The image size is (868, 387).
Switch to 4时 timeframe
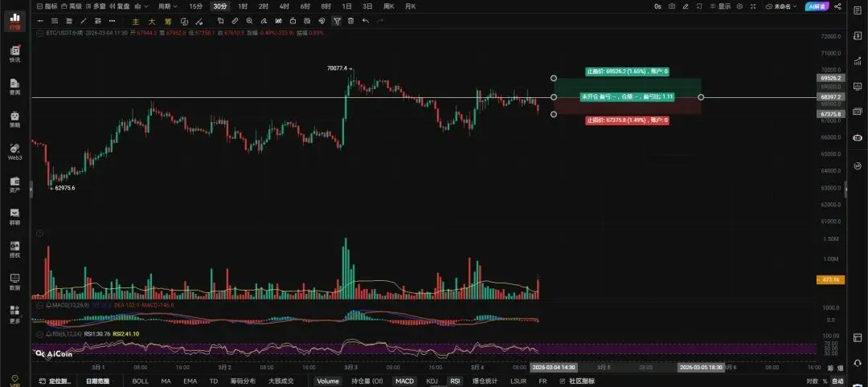pyautogui.click(x=284, y=6)
